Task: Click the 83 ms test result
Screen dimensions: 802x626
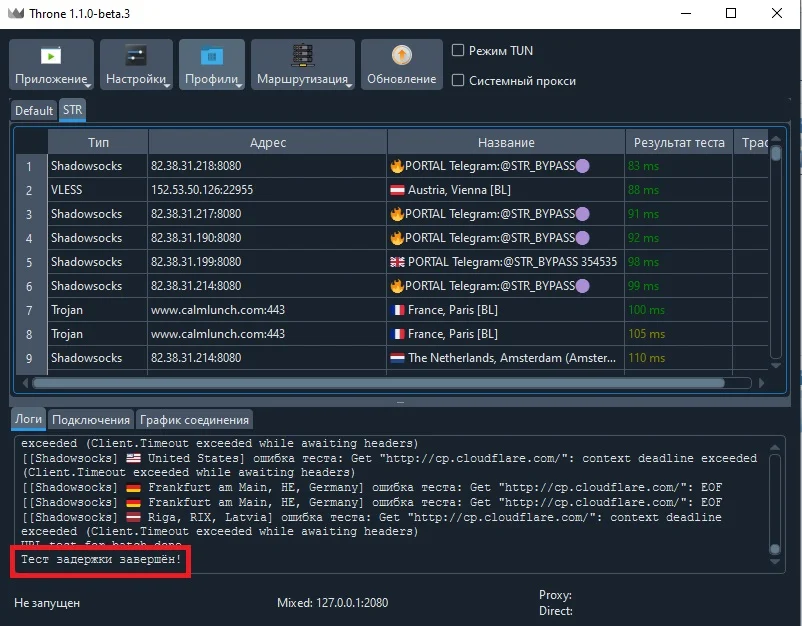Action: pyautogui.click(x=643, y=166)
